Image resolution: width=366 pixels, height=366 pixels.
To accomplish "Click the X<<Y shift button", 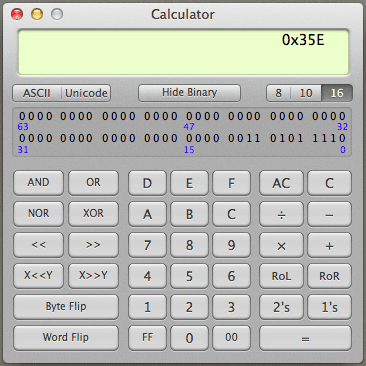I will tap(38, 276).
